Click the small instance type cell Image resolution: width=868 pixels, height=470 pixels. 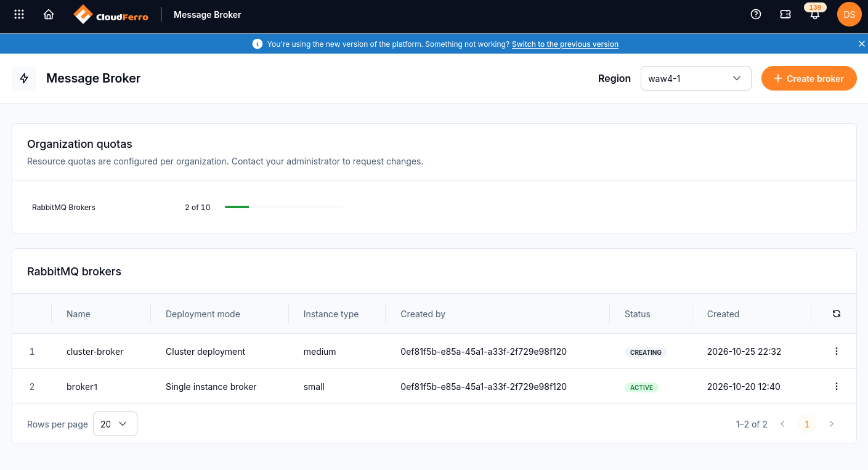314,386
